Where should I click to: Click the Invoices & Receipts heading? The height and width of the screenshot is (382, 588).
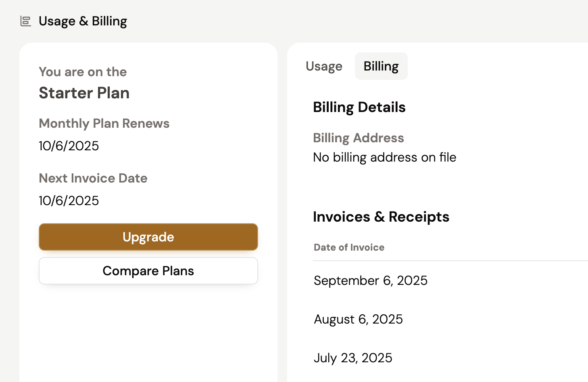tap(381, 217)
